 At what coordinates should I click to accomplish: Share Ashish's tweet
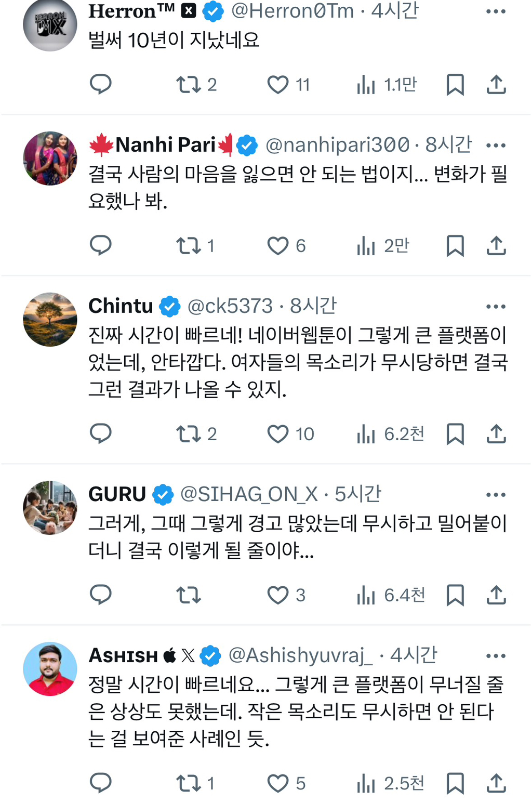pyautogui.click(x=497, y=783)
